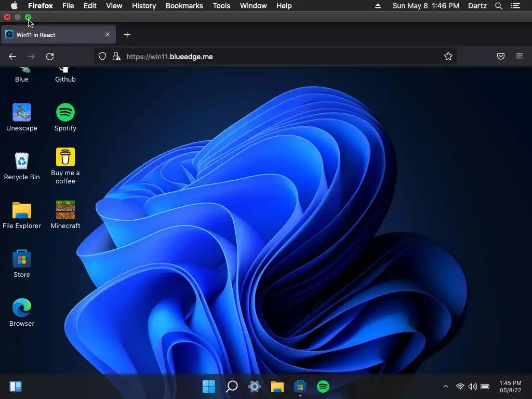Open the Tools menu
Image resolution: width=532 pixels, height=399 pixels.
(221, 6)
